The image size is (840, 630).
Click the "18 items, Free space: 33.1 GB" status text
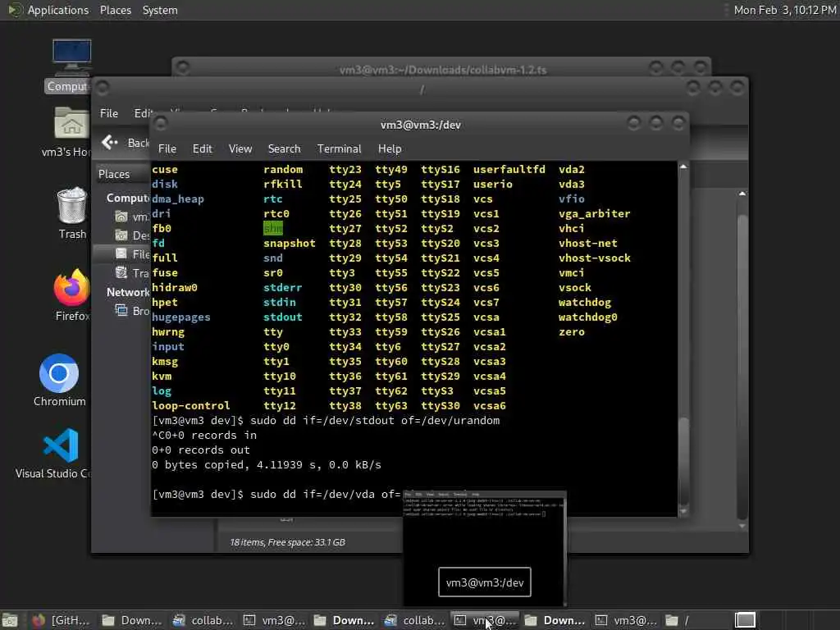pyautogui.click(x=287, y=542)
